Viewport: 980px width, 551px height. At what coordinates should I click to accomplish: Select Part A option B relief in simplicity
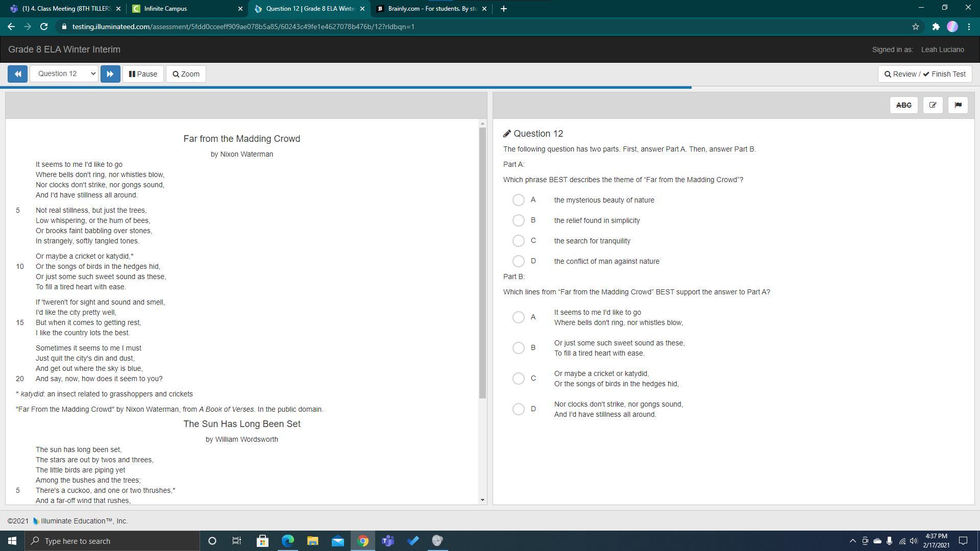click(x=518, y=220)
